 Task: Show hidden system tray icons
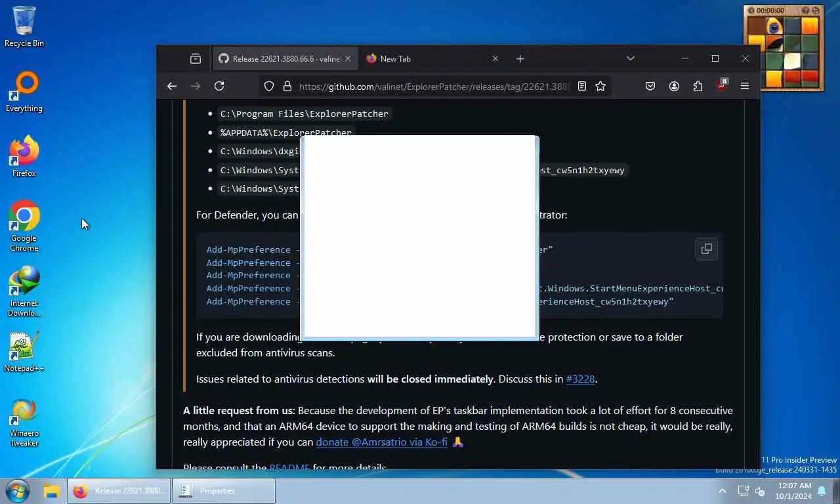pyautogui.click(x=723, y=491)
